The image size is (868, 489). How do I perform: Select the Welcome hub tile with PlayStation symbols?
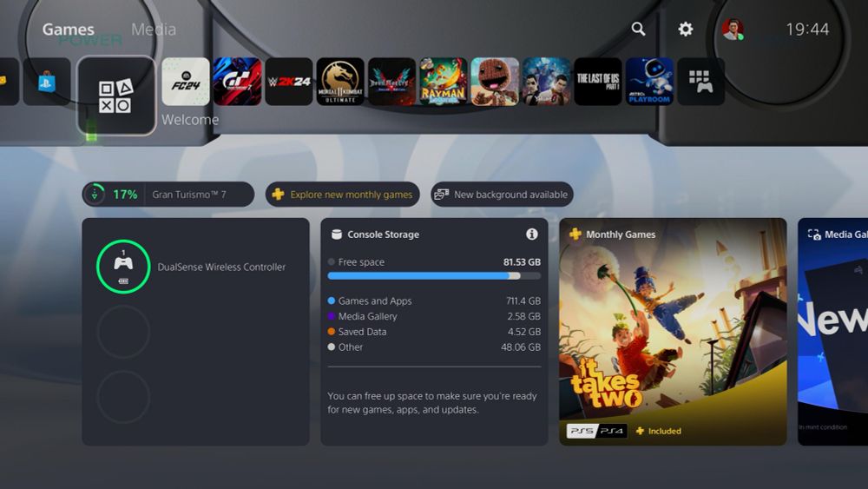tap(116, 96)
